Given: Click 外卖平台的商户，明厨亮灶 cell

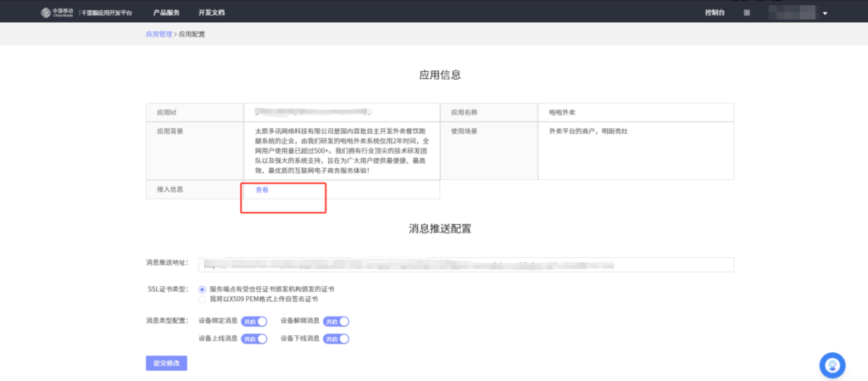Looking at the screenshot, I should pyautogui.click(x=636, y=151).
